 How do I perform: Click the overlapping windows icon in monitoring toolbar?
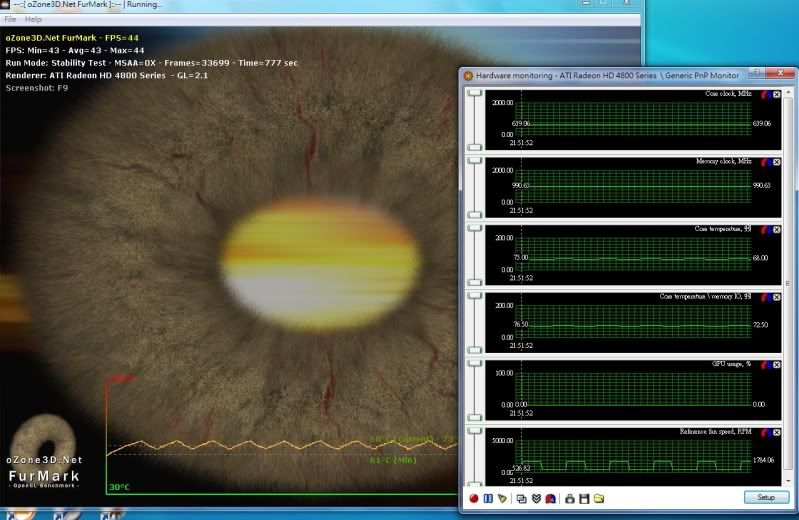pyautogui.click(x=521, y=498)
